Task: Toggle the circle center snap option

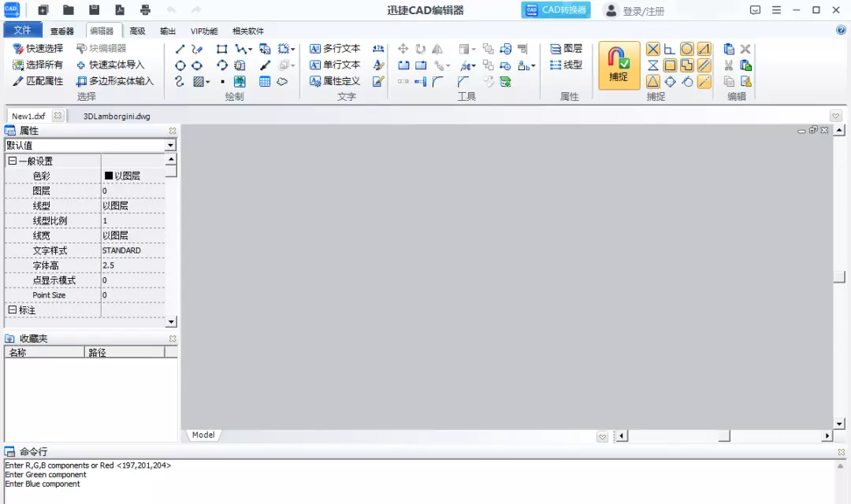Action: pyautogui.click(x=687, y=49)
